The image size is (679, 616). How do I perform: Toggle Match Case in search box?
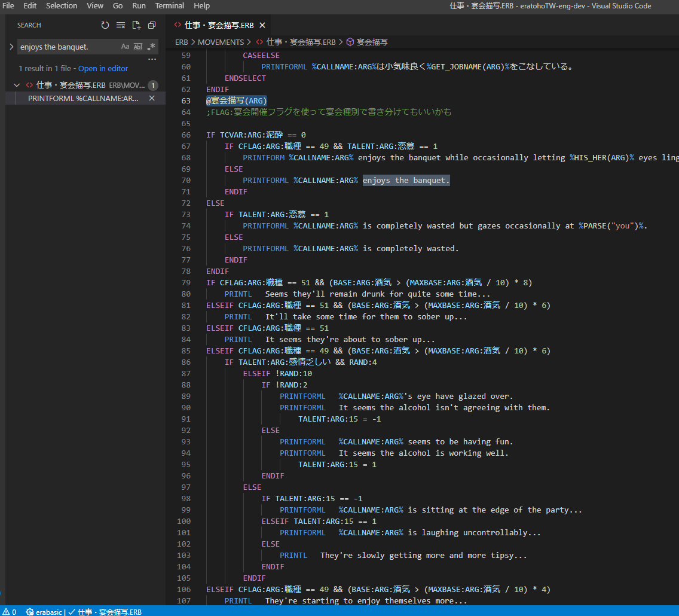point(125,47)
